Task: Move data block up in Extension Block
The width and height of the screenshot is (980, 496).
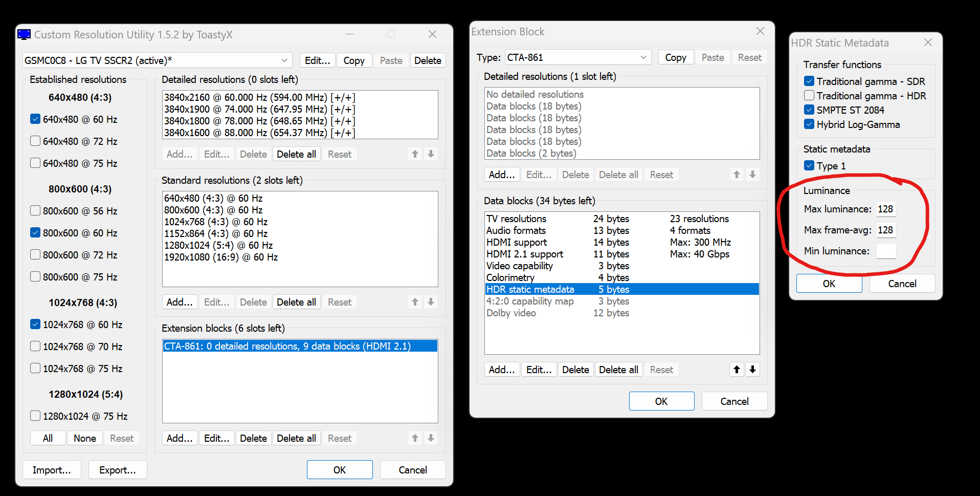Action: [737, 370]
